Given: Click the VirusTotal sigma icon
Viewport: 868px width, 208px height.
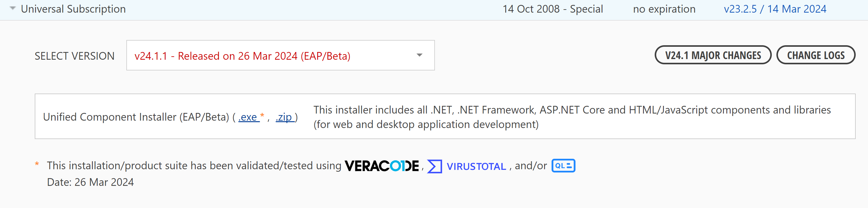Looking at the screenshot, I should click(x=434, y=166).
